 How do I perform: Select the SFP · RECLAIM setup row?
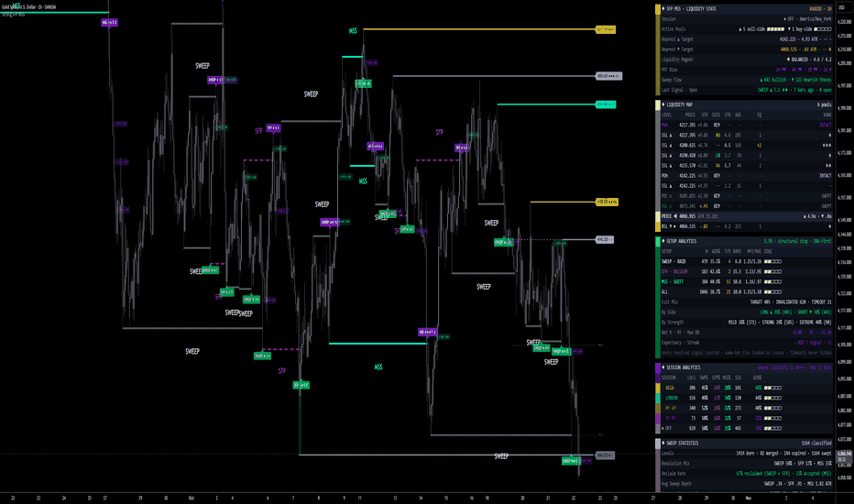coord(746,271)
